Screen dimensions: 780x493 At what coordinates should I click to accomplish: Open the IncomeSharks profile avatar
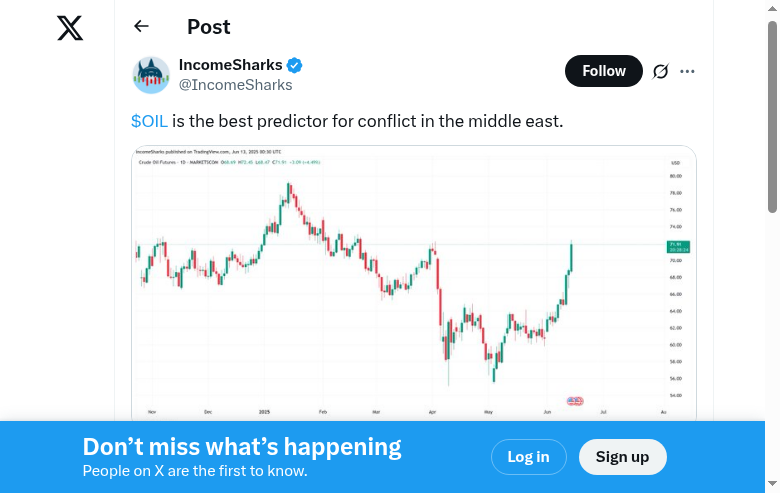151,75
